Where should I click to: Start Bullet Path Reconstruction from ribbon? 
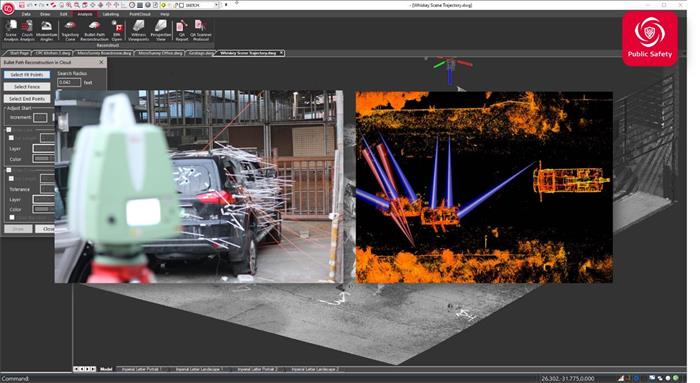[x=94, y=30]
